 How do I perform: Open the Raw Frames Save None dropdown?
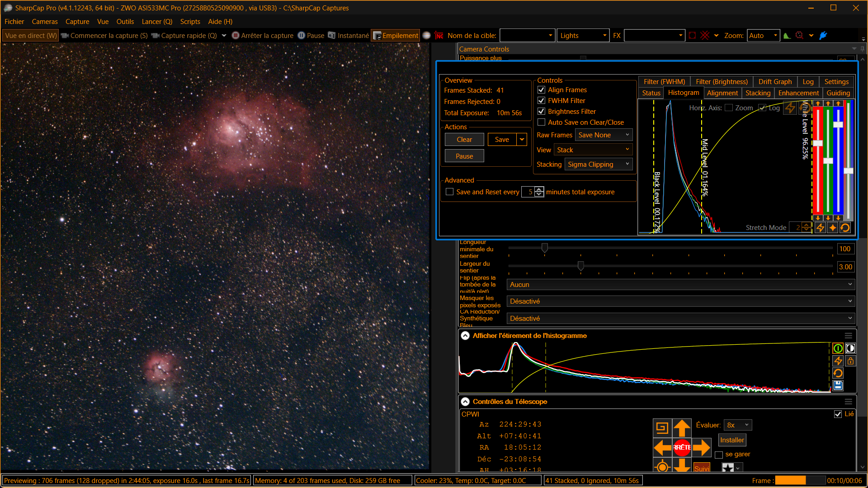pyautogui.click(x=604, y=135)
